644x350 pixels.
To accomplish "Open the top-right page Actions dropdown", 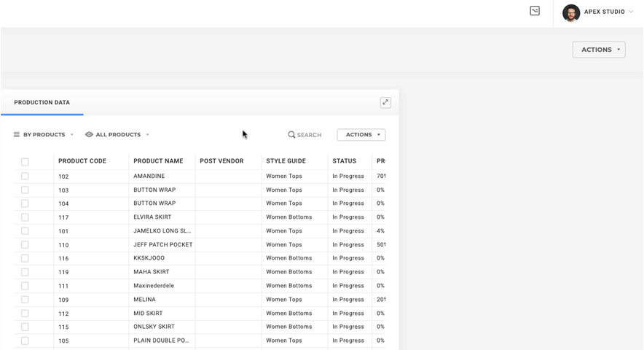I will click(x=599, y=50).
